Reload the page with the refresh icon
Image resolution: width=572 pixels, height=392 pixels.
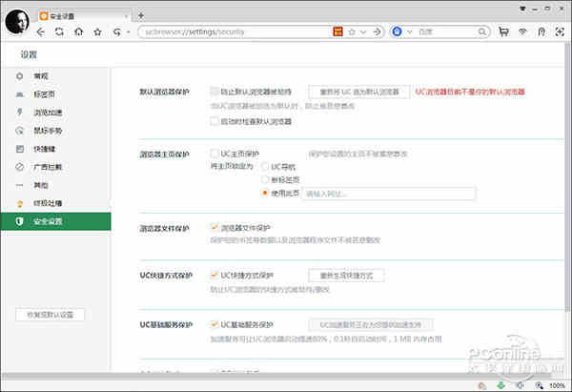coord(59,32)
